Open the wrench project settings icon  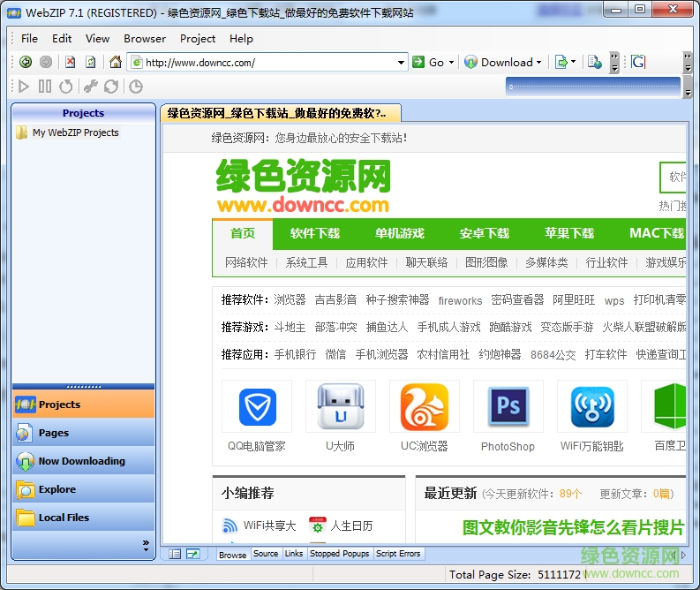click(90, 87)
